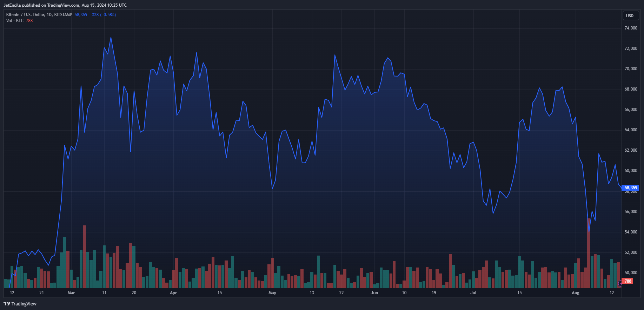
Task: Click the tallest red volume bar in August
Action: [x=589, y=253]
